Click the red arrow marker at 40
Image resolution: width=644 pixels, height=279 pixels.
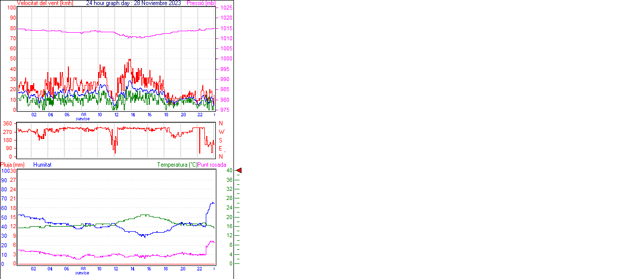pyautogui.click(x=239, y=171)
